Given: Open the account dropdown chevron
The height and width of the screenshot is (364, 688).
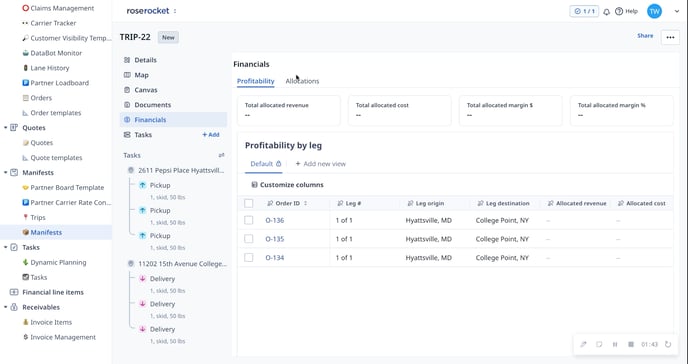Looking at the screenshot, I should coord(677,12).
